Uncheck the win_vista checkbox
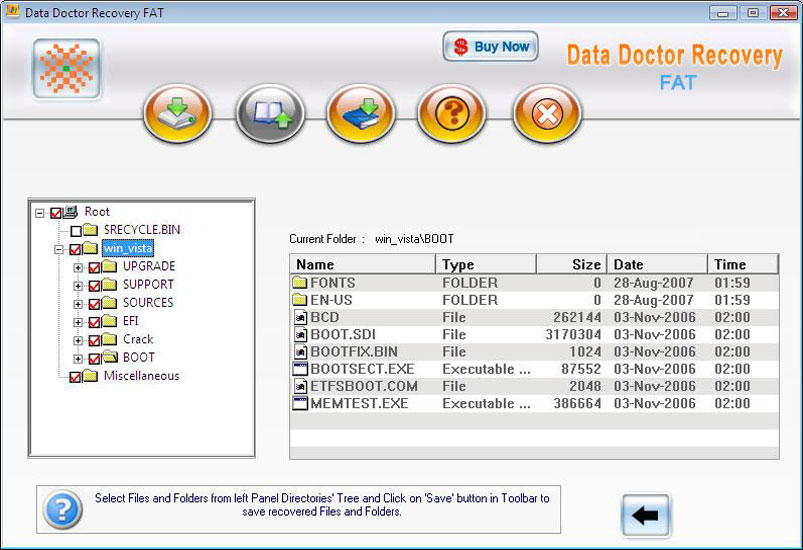 (75, 249)
